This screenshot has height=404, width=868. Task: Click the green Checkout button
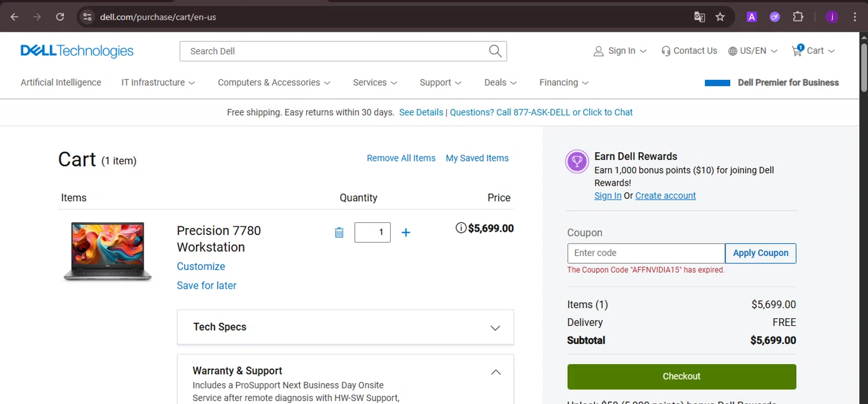(x=682, y=377)
